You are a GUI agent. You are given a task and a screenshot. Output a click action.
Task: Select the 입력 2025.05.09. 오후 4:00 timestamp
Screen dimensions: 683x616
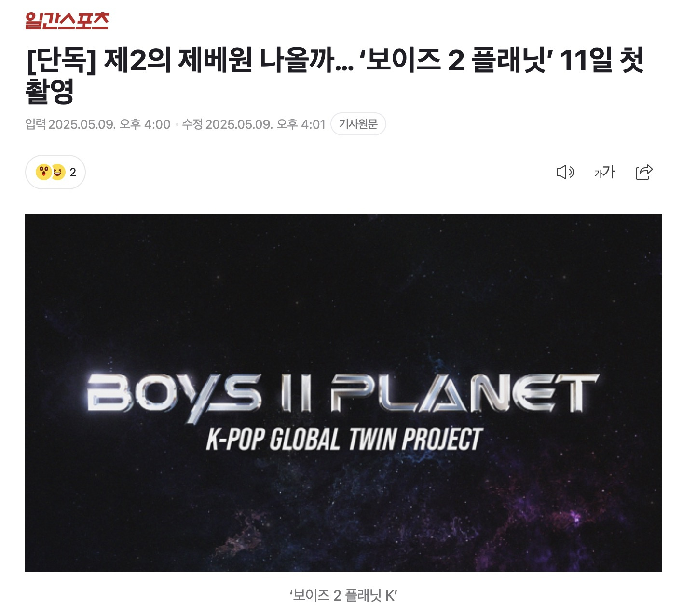click(98, 124)
